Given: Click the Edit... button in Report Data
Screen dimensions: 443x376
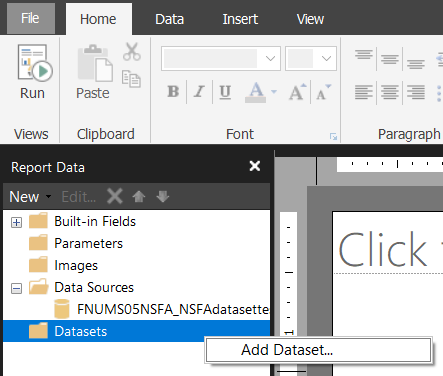Looking at the screenshot, I should [x=79, y=197].
